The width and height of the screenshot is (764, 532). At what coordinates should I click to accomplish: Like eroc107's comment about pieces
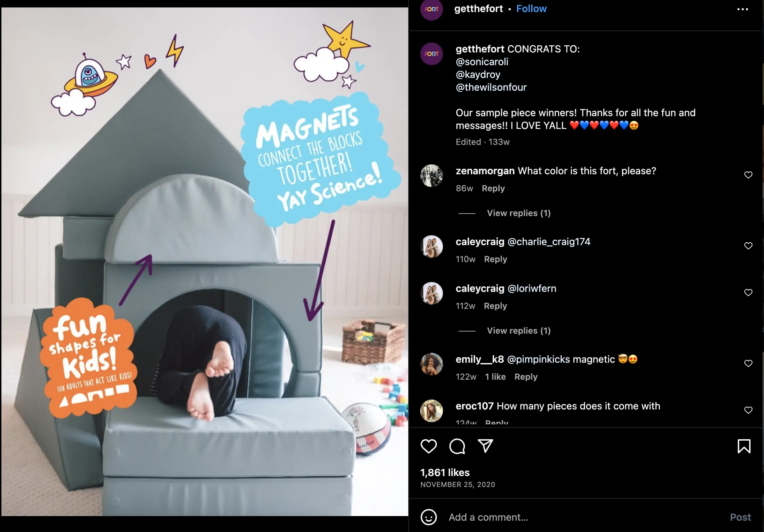click(748, 410)
